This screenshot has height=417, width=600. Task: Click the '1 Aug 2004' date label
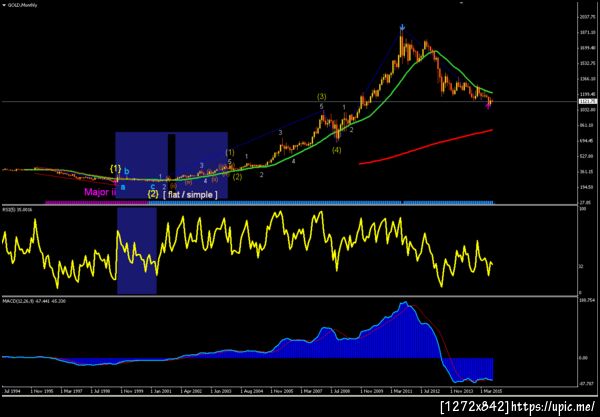(x=252, y=391)
